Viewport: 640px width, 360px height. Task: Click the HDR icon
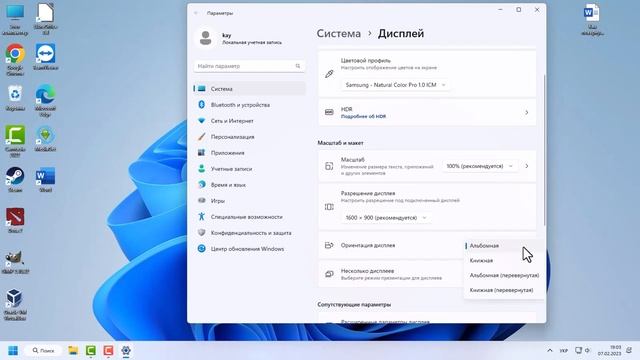pos(329,112)
